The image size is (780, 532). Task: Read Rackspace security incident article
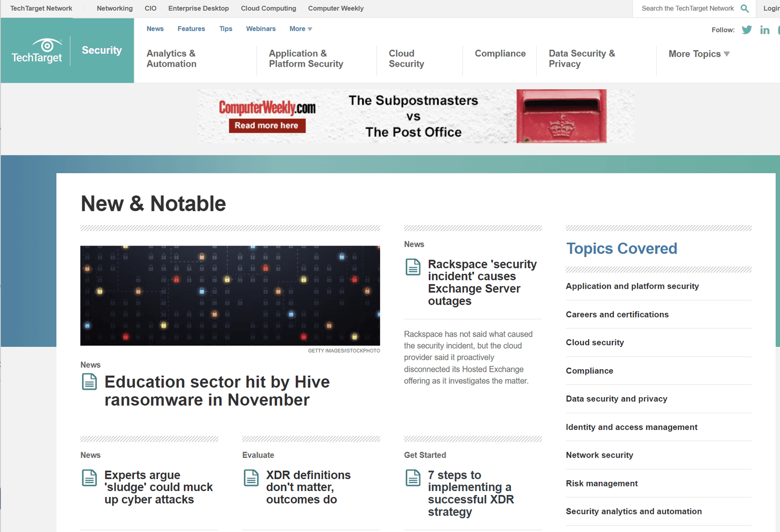click(x=482, y=283)
